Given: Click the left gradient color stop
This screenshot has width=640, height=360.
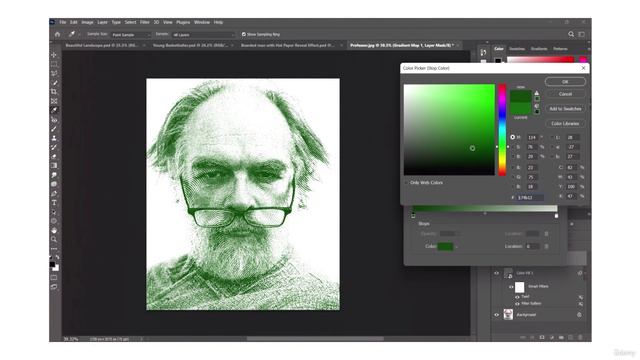Looking at the screenshot, I should click(413, 216).
